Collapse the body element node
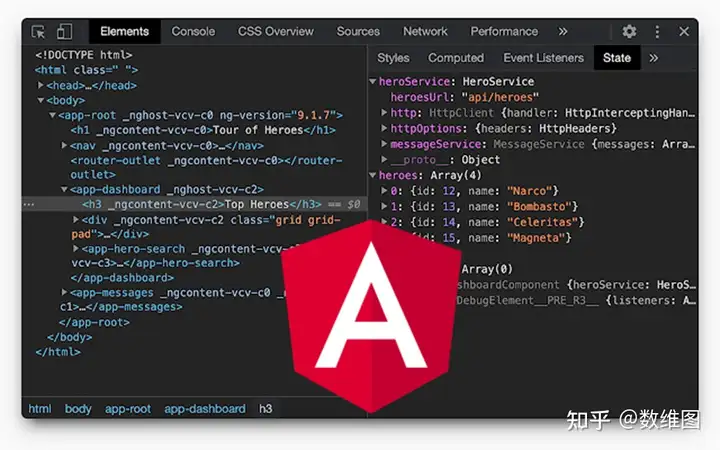Image resolution: width=720 pixels, height=450 pixels. [x=41, y=100]
